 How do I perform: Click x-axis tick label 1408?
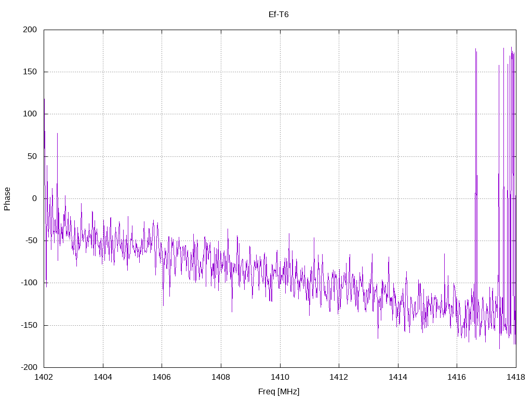pyautogui.click(x=221, y=377)
